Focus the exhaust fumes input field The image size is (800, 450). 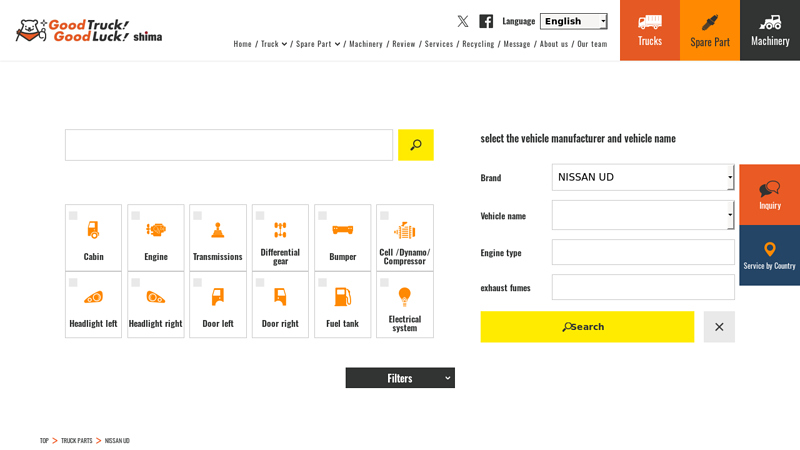643,287
